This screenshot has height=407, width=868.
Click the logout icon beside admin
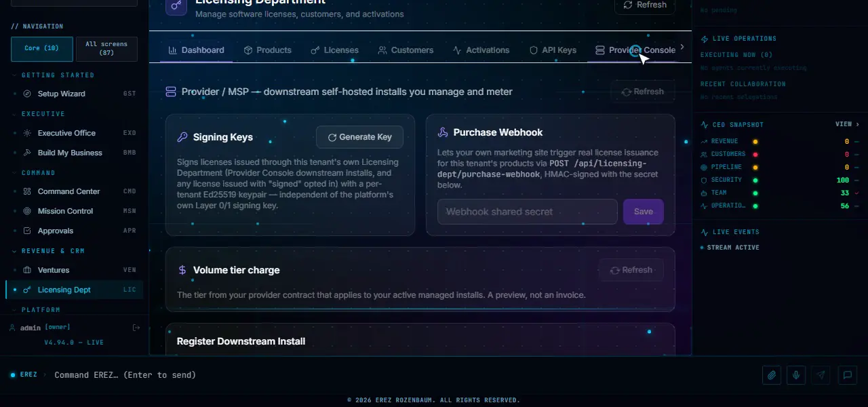click(136, 328)
